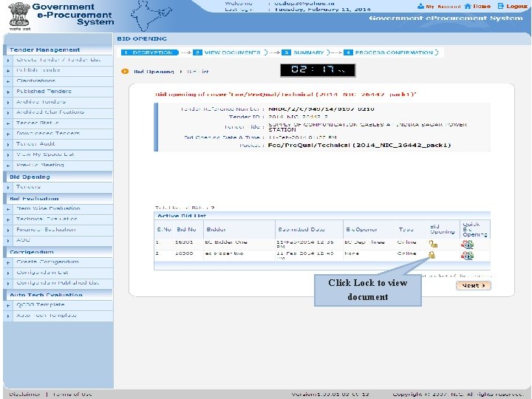Open Archive Tenders in sidebar

[x=41, y=102]
